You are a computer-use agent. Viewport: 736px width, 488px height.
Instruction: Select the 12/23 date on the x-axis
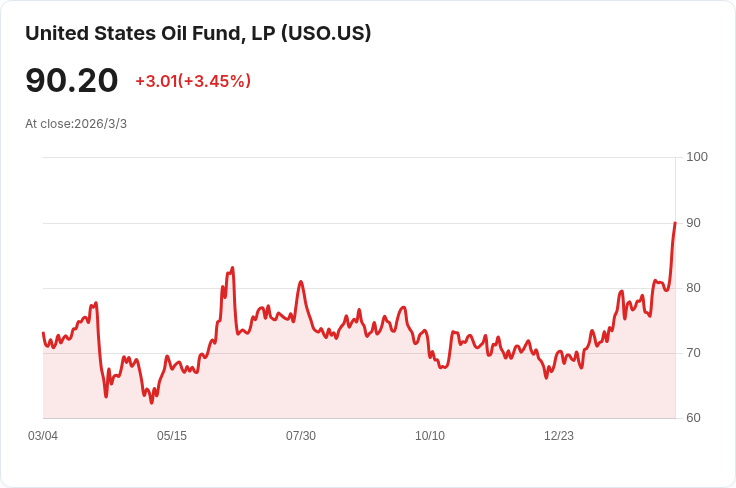pos(559,436)
